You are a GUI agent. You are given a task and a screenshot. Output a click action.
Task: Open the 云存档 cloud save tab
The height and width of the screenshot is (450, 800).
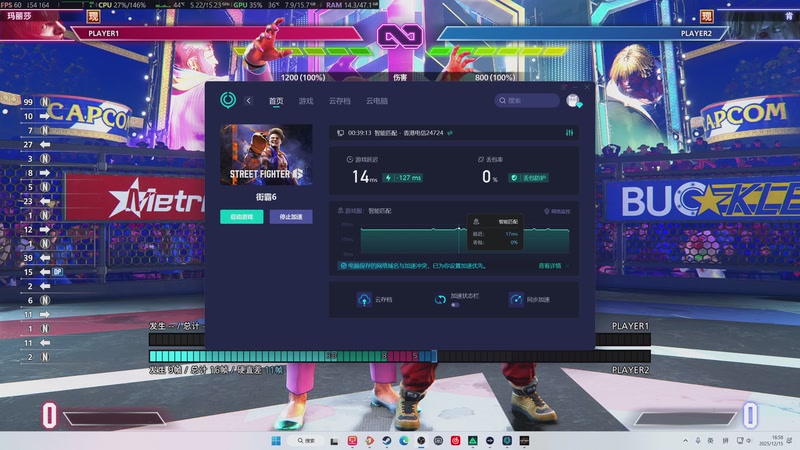point(339,101)
